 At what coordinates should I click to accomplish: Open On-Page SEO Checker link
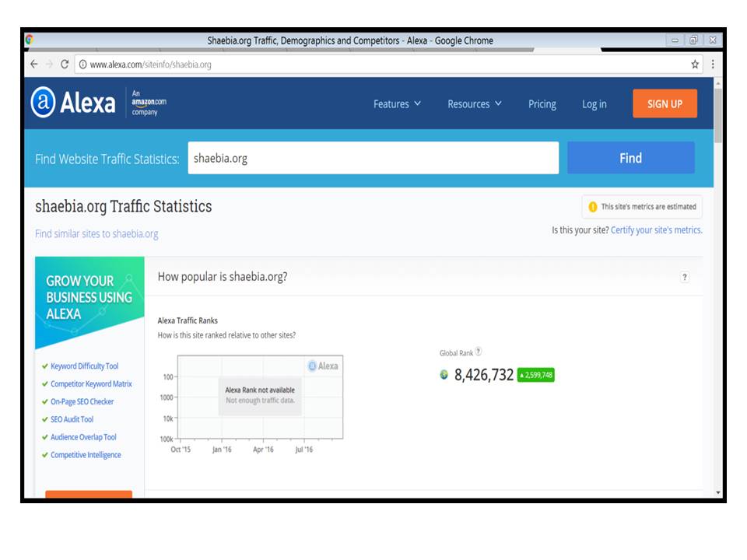[x=82, y=401]
